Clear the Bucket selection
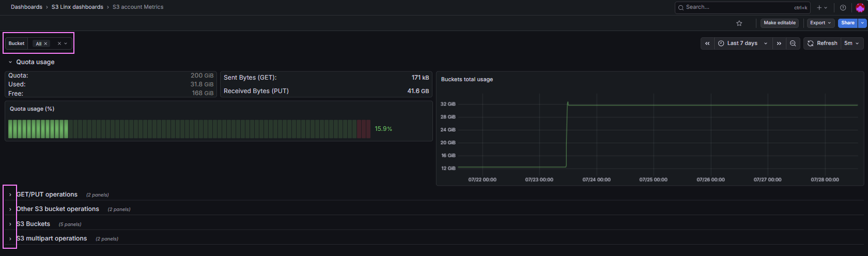868x256 pixels. click(59, 43)
